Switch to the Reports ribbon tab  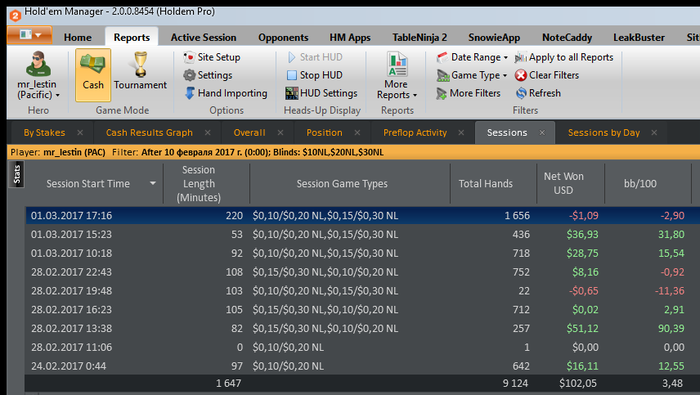coord(132,37)
